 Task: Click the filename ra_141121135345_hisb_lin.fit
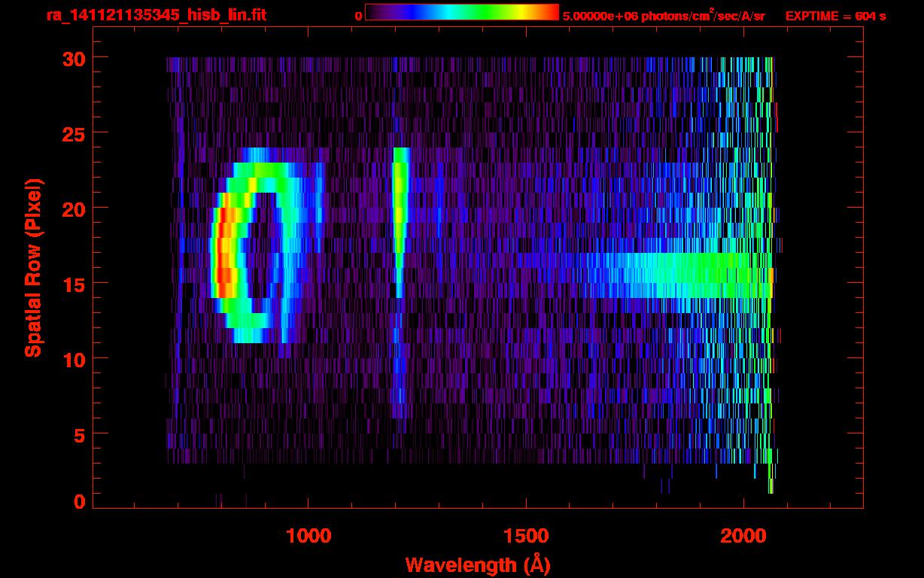pyautogui.click(x=156, y=14)
